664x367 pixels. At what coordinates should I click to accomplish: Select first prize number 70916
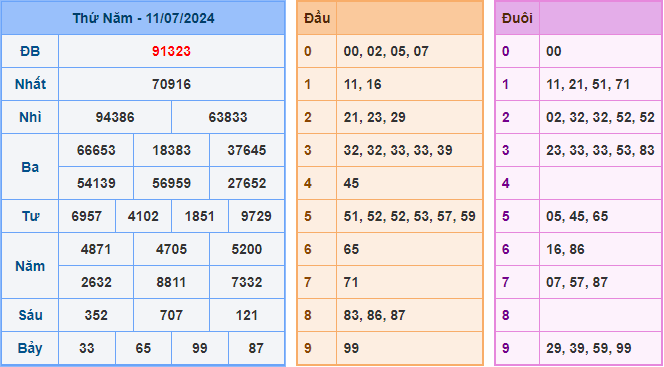172,84
